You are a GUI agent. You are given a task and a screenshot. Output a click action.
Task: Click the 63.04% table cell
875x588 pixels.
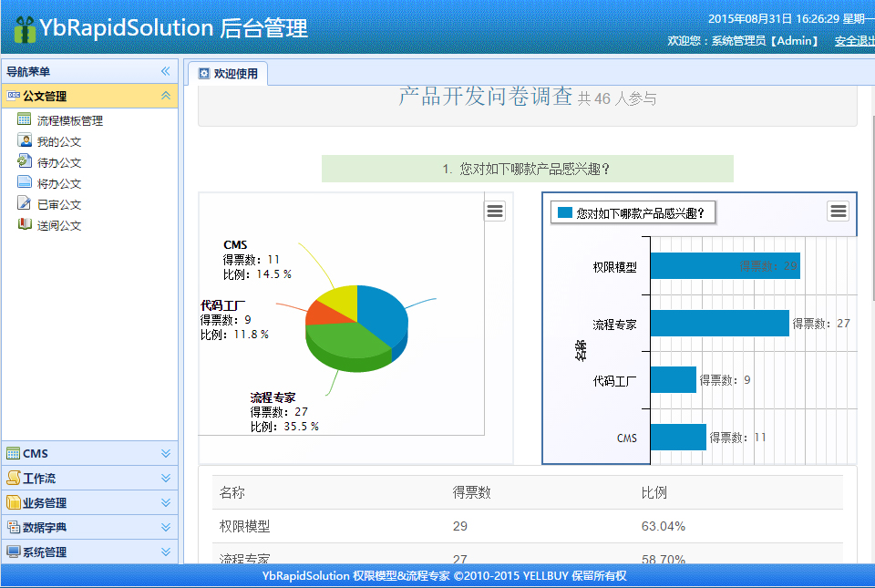(663, 526)
